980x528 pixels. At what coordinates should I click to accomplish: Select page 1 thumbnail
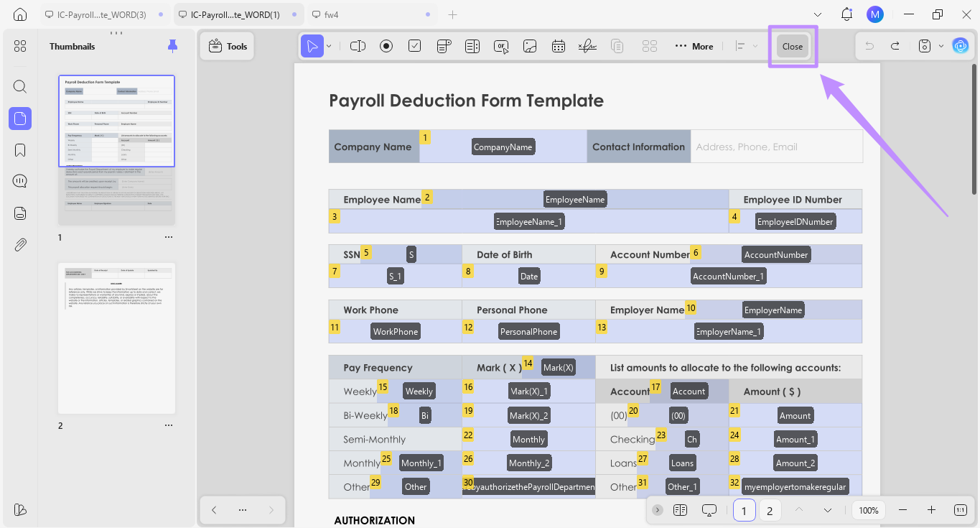pyautogui.click(x=116, y=150)
